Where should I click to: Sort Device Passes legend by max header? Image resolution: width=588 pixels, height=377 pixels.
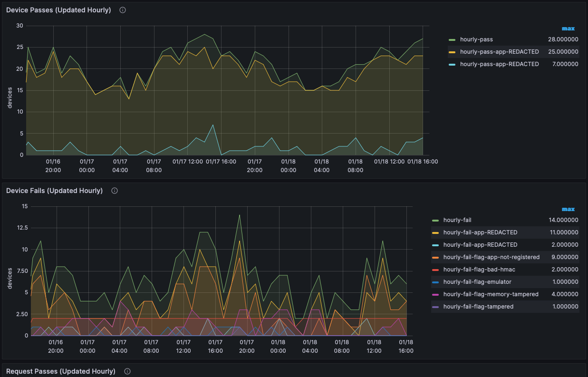[568, 29]
